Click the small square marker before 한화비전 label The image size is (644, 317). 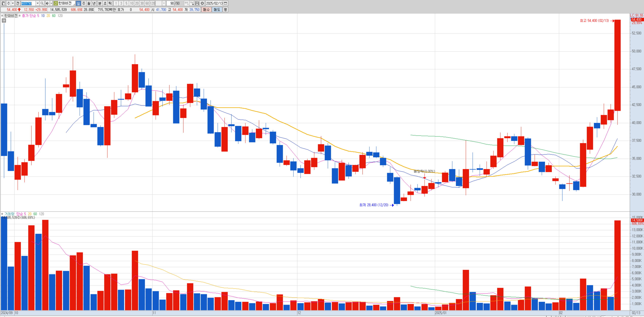point(2,15)
